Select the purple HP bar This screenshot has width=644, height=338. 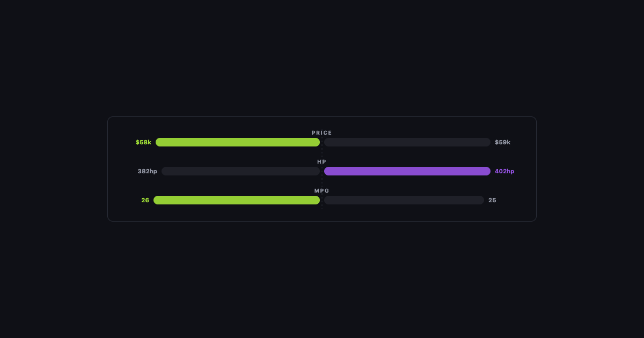pyautogui.click(x=407, y=171)
